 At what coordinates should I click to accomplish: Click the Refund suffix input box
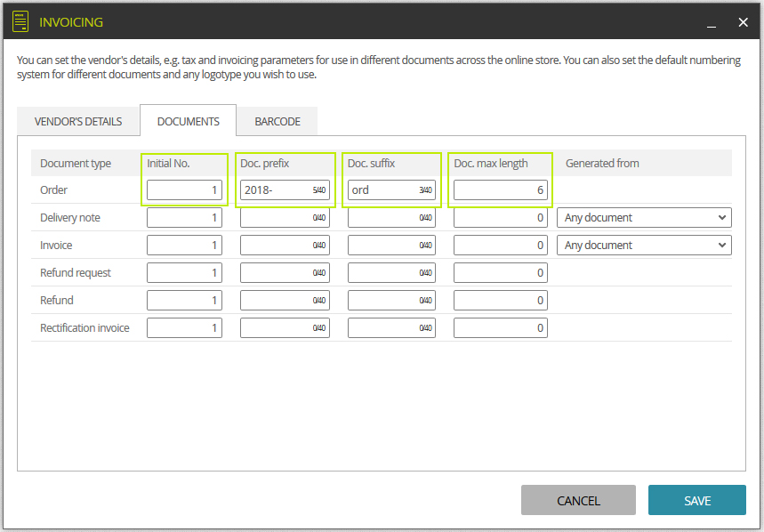coord(390,300)
